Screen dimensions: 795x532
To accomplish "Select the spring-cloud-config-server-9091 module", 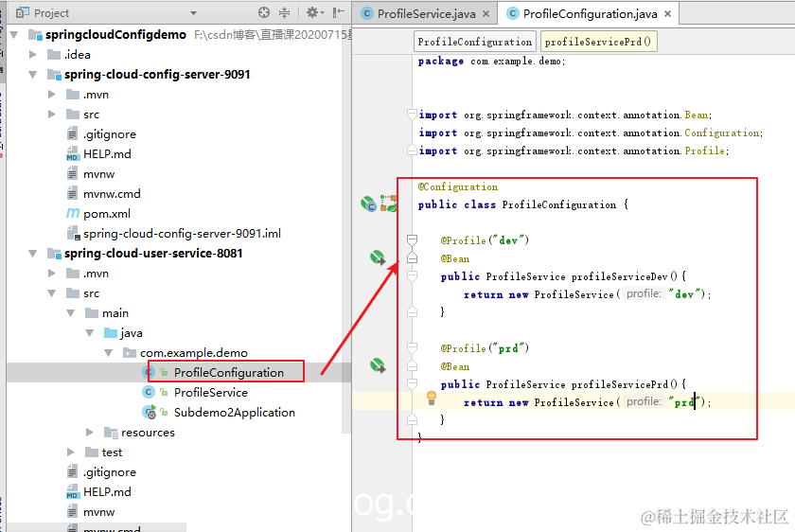I will 157,75.
